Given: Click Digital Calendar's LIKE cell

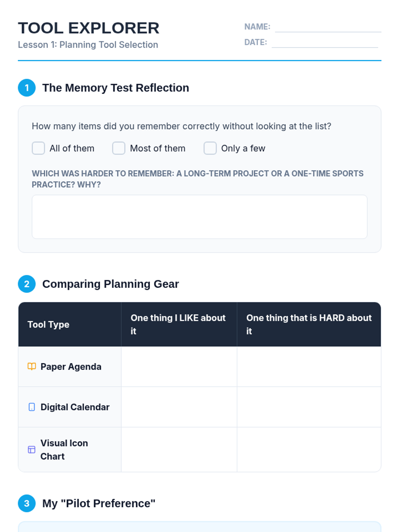Looking at the screenshot, I should 179,407.
